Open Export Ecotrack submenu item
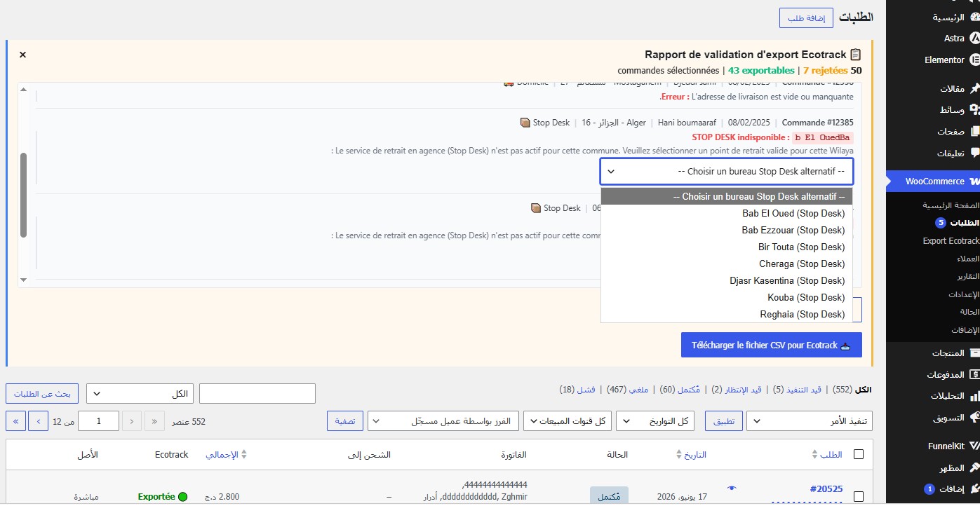The width and height of the screenshot is (980, 506). point(951,240)
